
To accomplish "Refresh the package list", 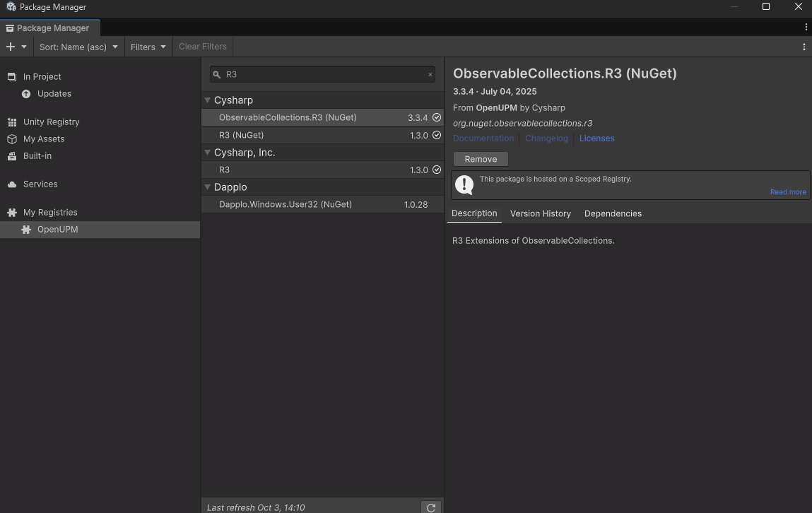I will coord(431,507).
